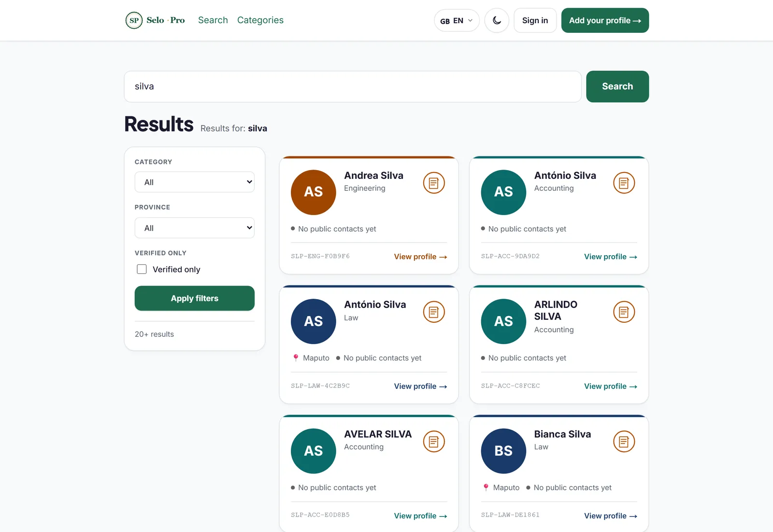The height and width of the screenshot is (532, 773).
Task: Click the document badge icon on ARLINDO SILVA's card
Action: [x=624, y=312]
